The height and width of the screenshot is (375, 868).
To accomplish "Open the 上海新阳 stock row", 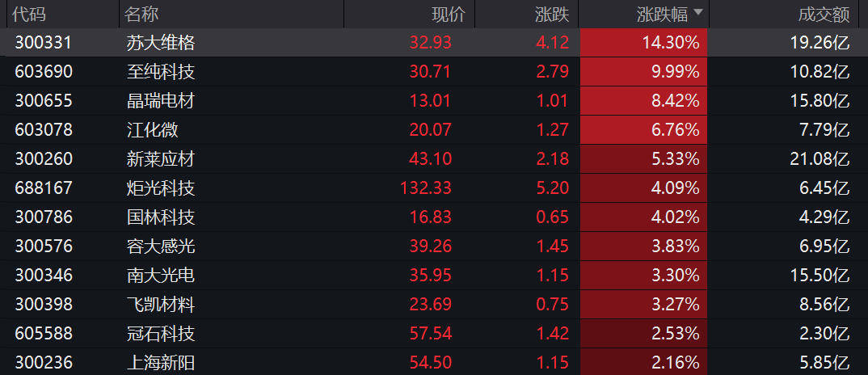I will tap(161, 363).
